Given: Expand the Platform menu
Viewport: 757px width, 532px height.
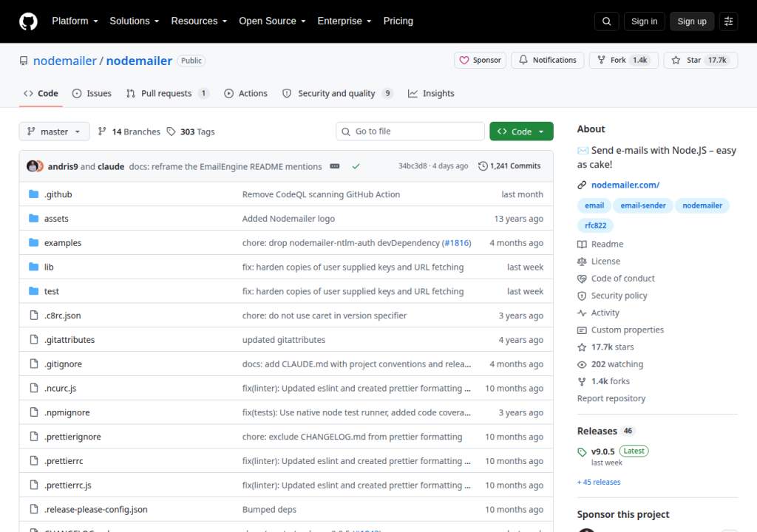Looking at the screenshot, I should click(x=75, y=21).
